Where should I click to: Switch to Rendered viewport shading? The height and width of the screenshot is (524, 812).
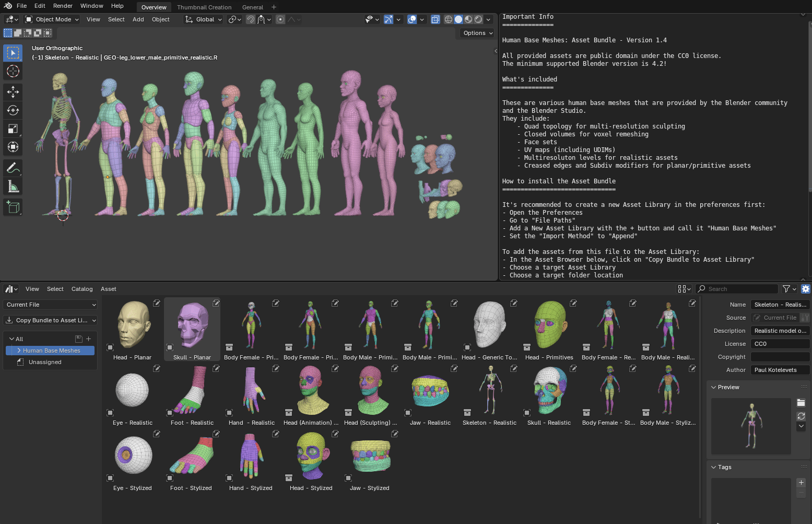(478, 19)
